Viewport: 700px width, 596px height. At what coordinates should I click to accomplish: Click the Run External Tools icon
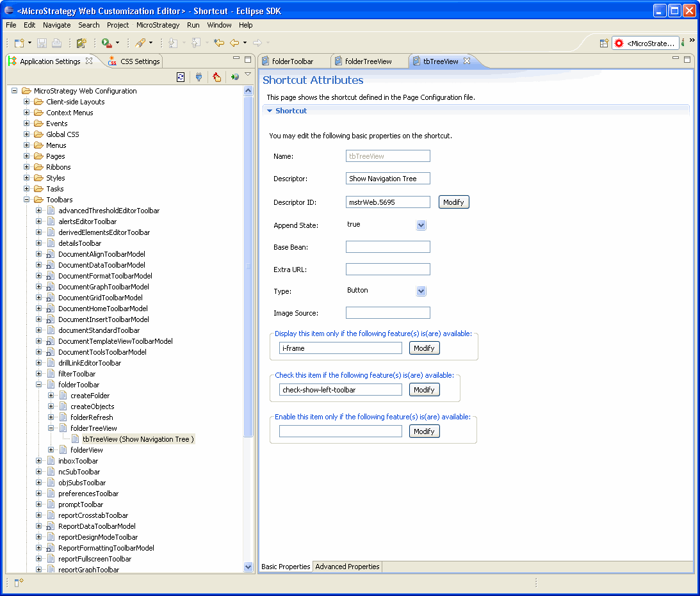[x=107, y=43]
